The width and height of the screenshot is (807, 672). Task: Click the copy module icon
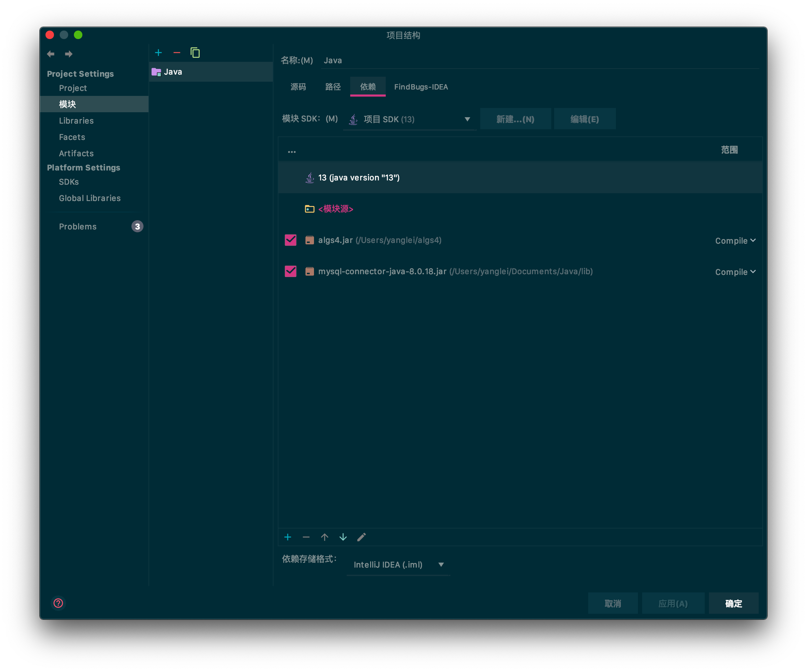[x=195, y=53]
